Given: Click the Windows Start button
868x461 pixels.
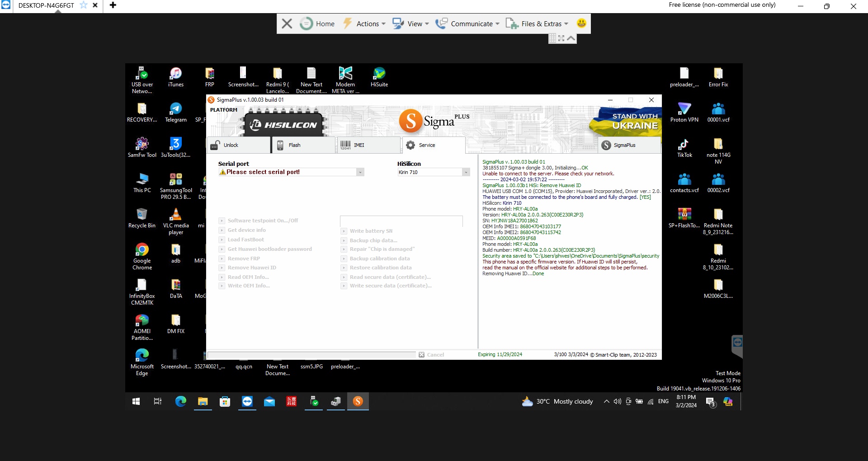Looking at the screenshot, I should [136, 401].
